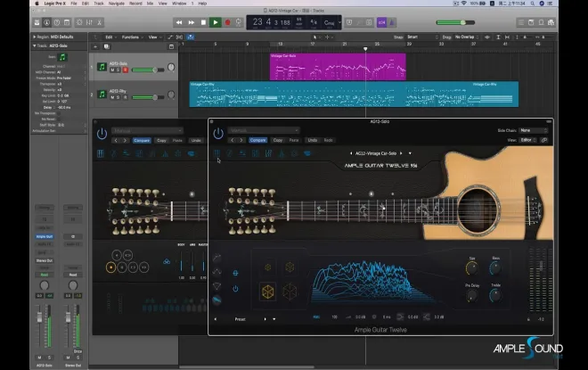This screenshot has width=588, height=370.
Task: Open AG12-Vintage Car-Solo preset dropdown arrow
Action: 410,153
